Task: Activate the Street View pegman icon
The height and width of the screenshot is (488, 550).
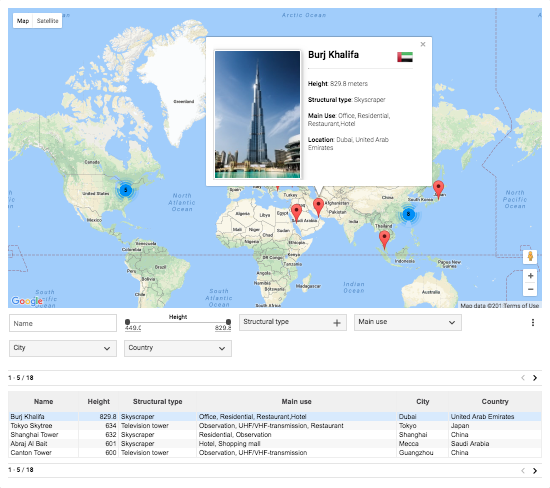Action: click(530, 256)
